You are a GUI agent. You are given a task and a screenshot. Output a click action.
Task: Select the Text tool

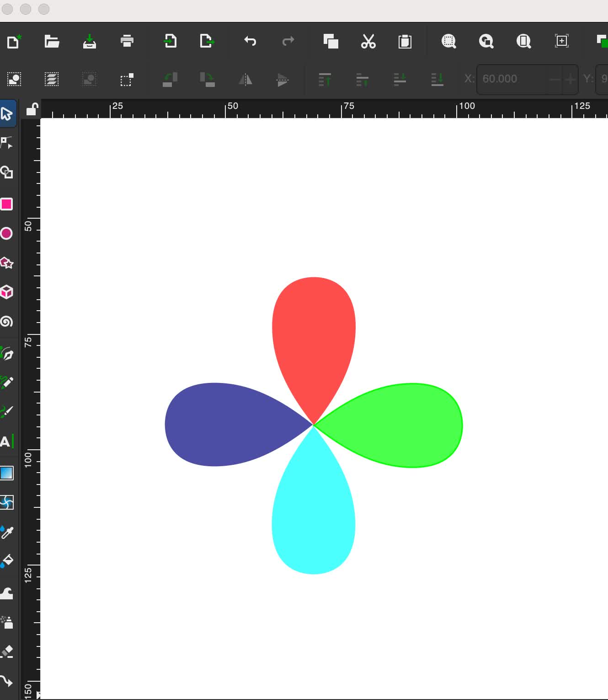pos(6,442)
